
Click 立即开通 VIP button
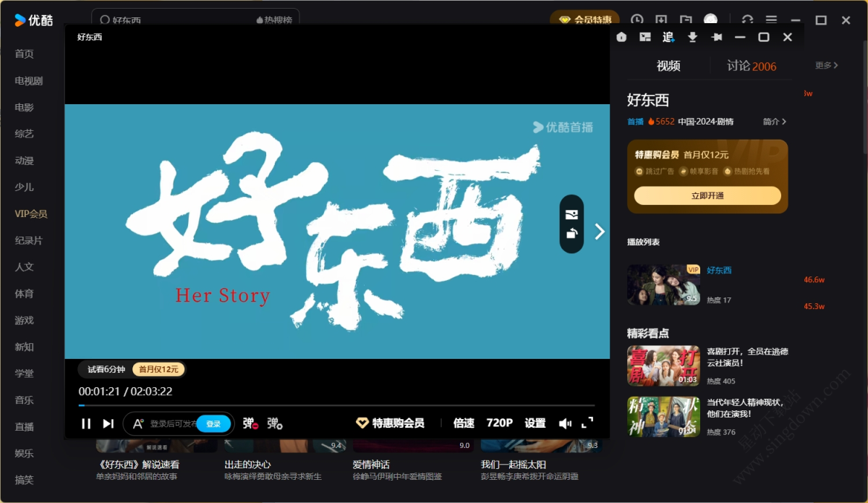pyautogui.click(x=707, y=195)
